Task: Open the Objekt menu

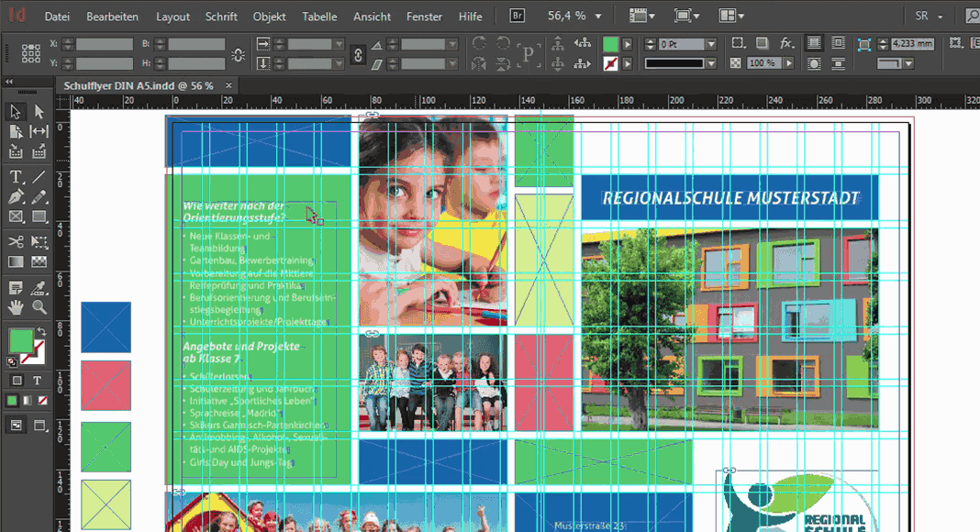Action: (x=269, y=17)
